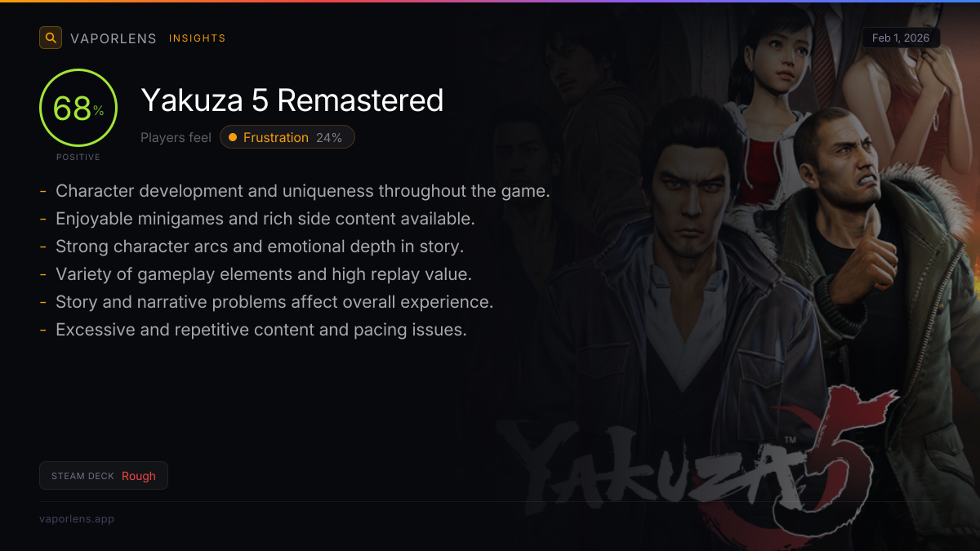Open the vaporlens.app footer link
The width and height of the screenshot is (980, 551).
click(x=77, y=519)
